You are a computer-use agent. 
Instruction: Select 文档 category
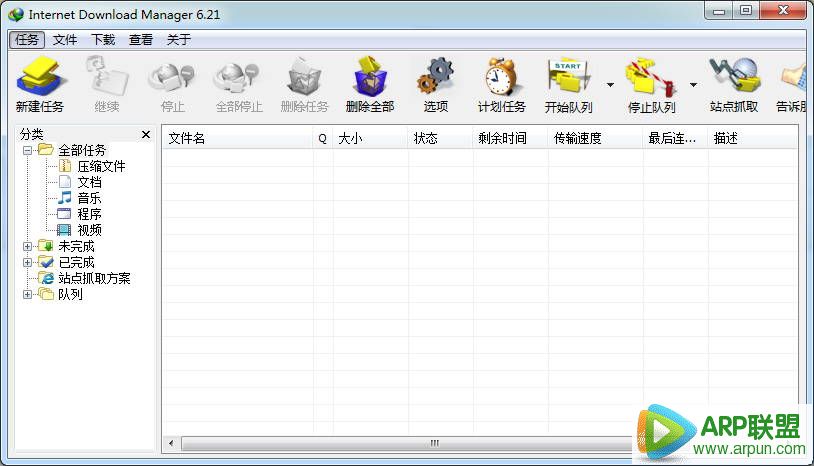tap(80, 183)
